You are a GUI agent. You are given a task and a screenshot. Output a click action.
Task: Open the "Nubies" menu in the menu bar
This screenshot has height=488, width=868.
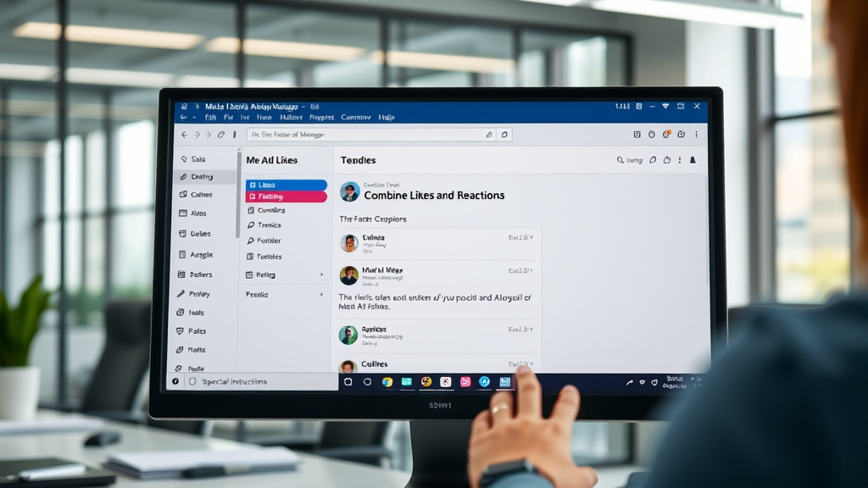pos(292,117)
